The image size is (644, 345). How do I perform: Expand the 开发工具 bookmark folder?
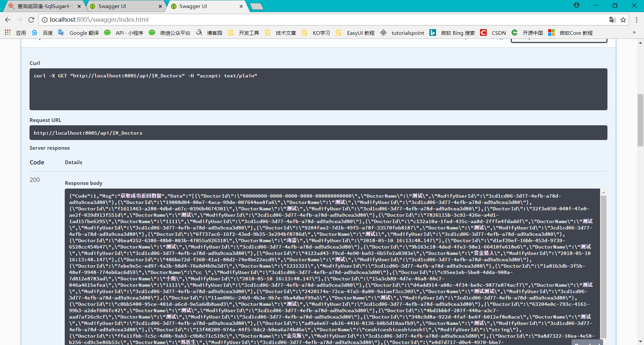coord(244,33)
